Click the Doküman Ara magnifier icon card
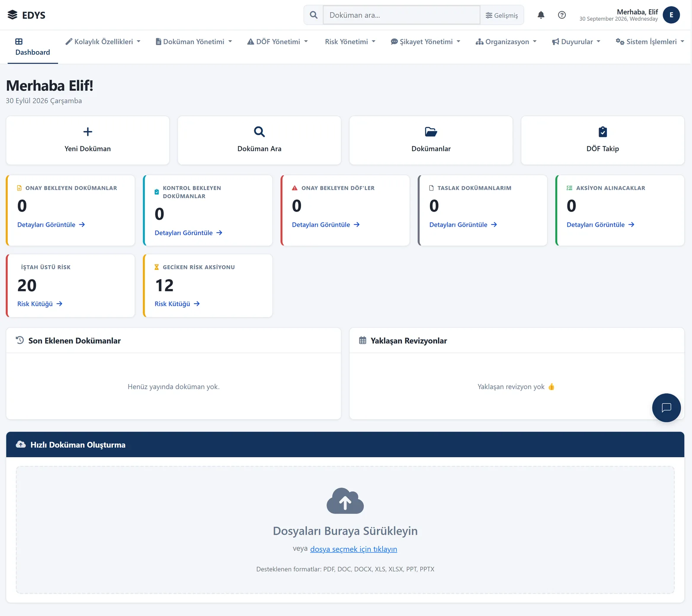Viewport: 692px width, 616px height. coord(259,132)
